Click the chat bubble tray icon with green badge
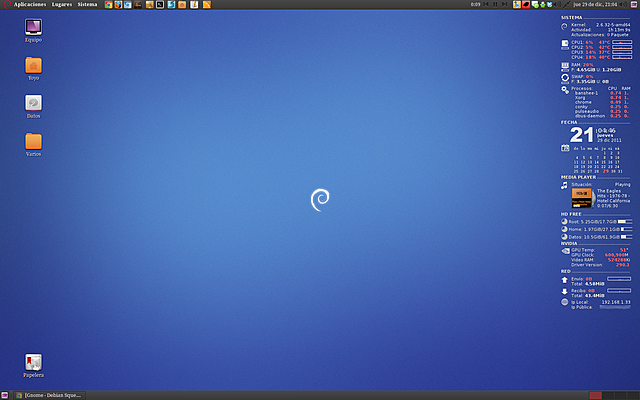This screenshot has width=640, height=400. tap(535, 4)
